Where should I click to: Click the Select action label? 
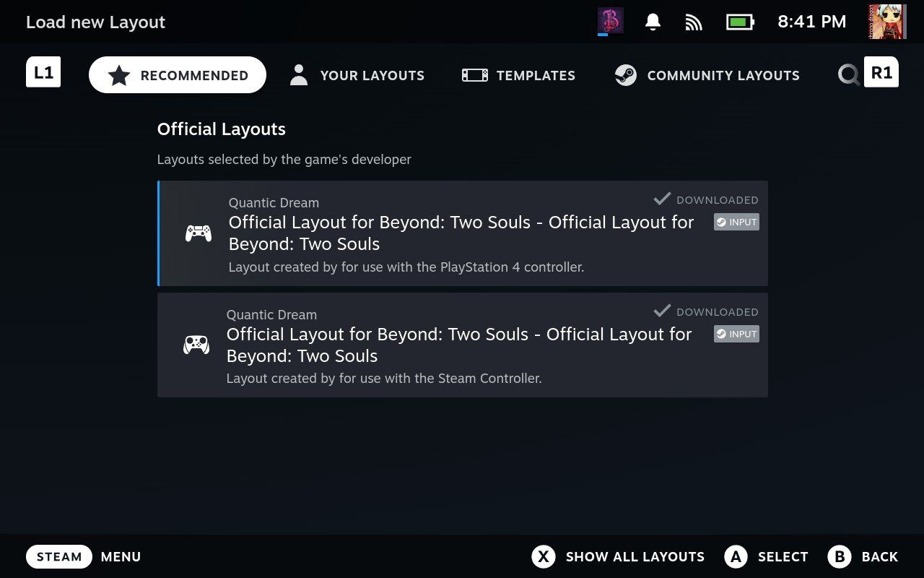pyautogui.click(x=783, y=557)
